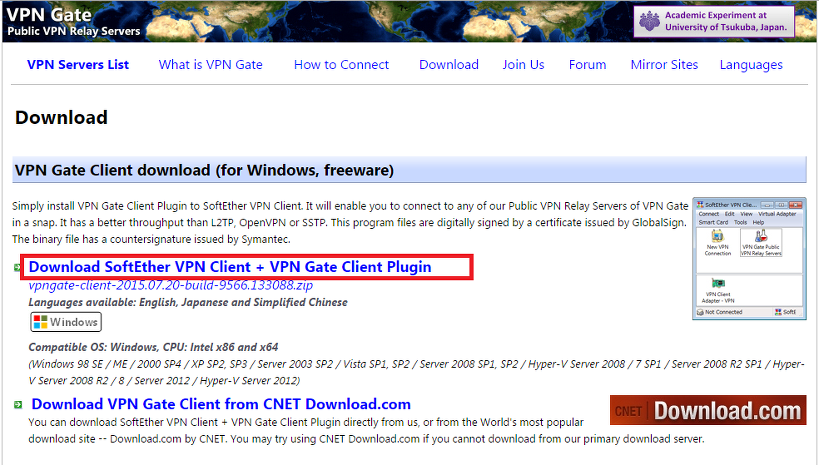Screen dimensions: 819x465
Task: Click the green arrow beside SoftEther download
Action: (x=17, y=268)
